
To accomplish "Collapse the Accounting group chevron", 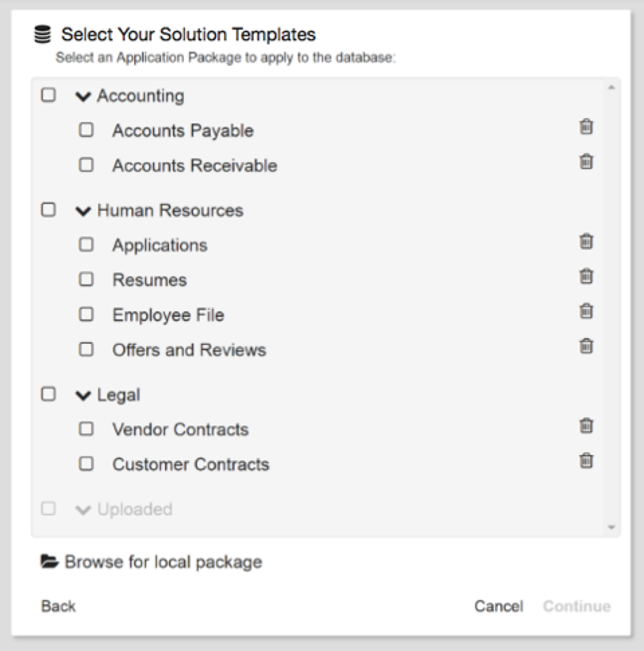I will 83,96.
